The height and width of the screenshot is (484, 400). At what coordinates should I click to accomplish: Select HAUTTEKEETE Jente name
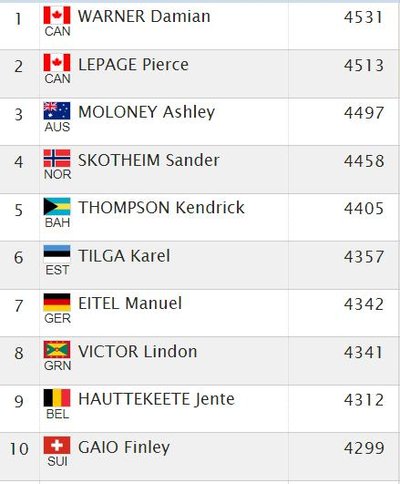coord(156,399)
